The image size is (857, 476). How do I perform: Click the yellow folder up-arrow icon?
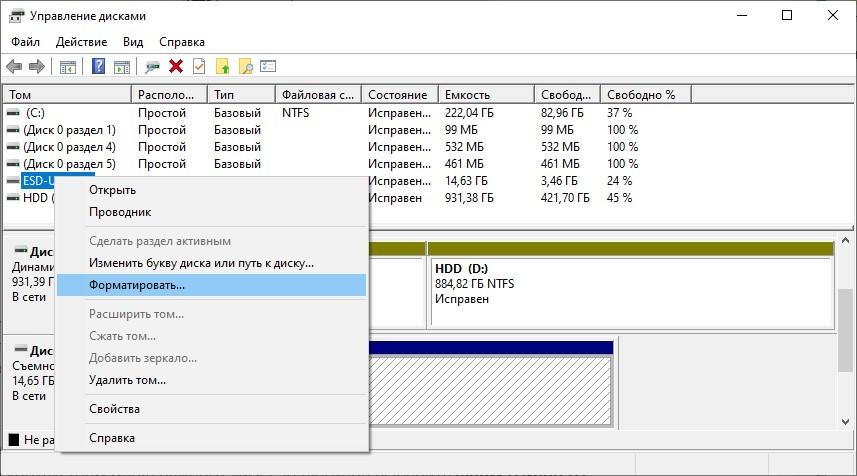click(x=223, y=67)
